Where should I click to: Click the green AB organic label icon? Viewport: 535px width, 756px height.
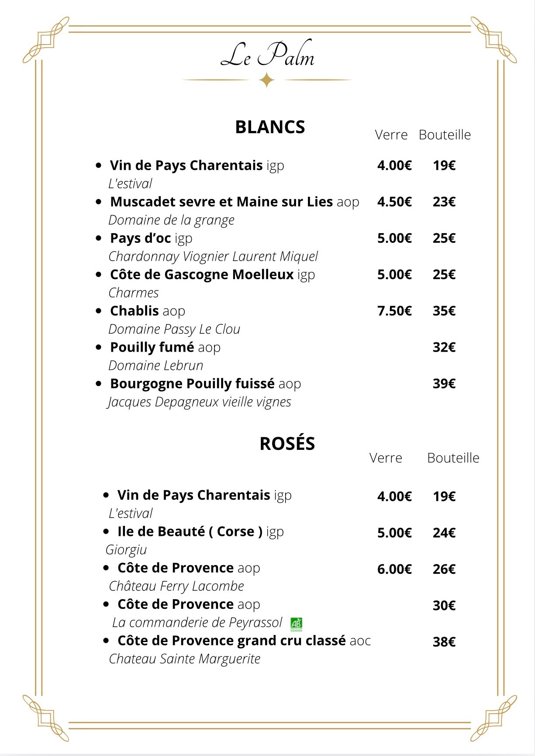click(x=297, y=624)
